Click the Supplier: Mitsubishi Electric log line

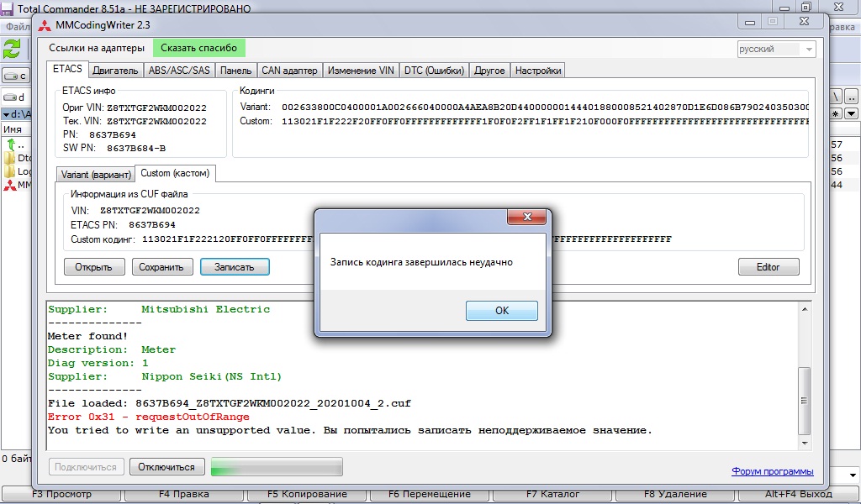point(159,309)
